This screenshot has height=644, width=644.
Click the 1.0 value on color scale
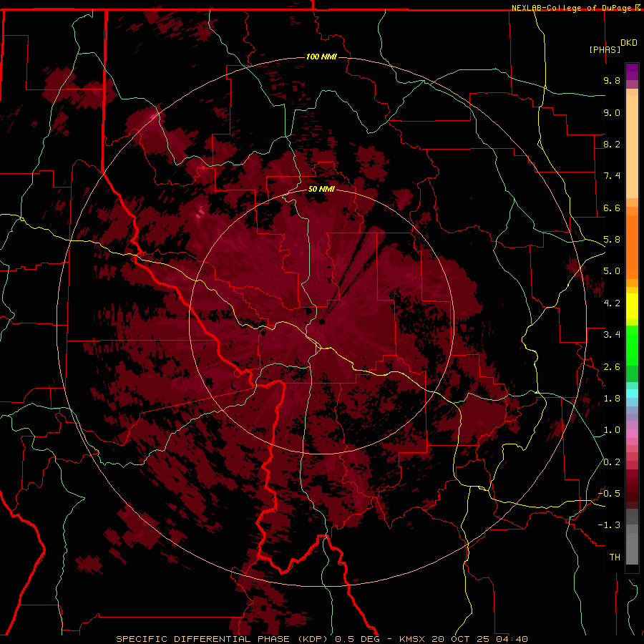pos(612,430)
